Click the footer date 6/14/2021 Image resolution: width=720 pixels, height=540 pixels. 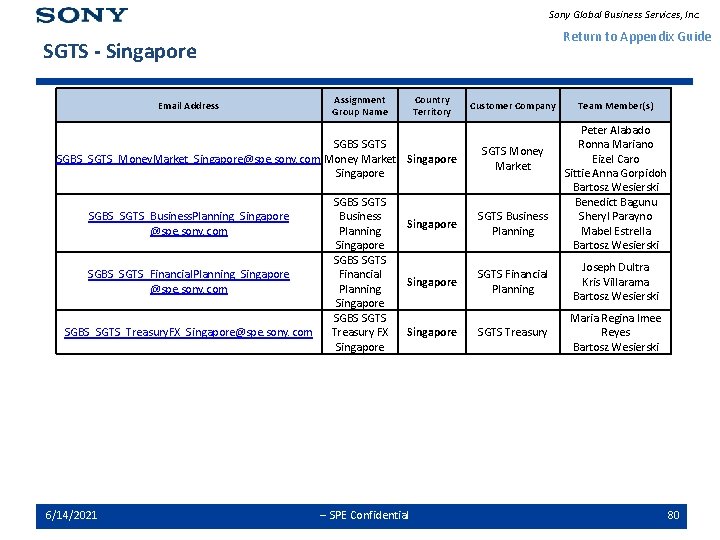(71, 515)
